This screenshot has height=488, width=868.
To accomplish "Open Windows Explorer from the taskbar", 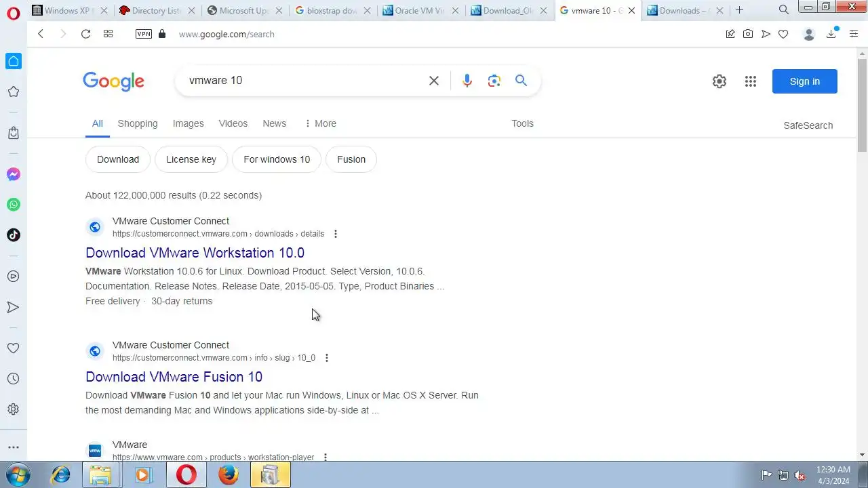I will point(100,475).
